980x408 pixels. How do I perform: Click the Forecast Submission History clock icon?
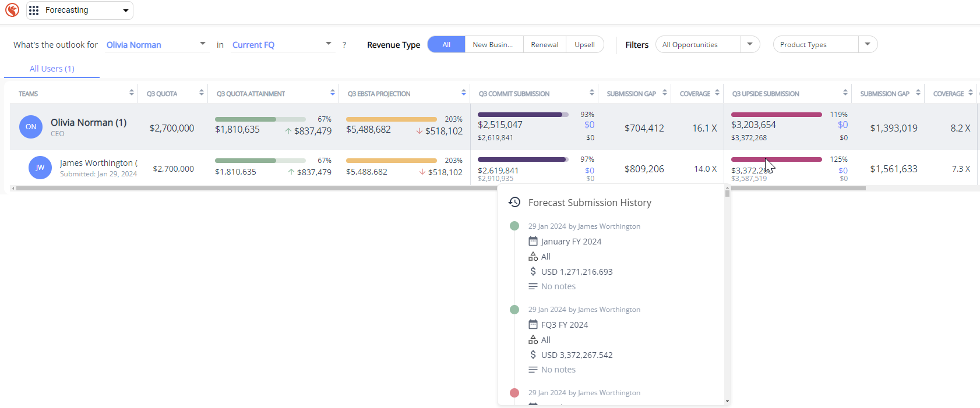(514, 202)
